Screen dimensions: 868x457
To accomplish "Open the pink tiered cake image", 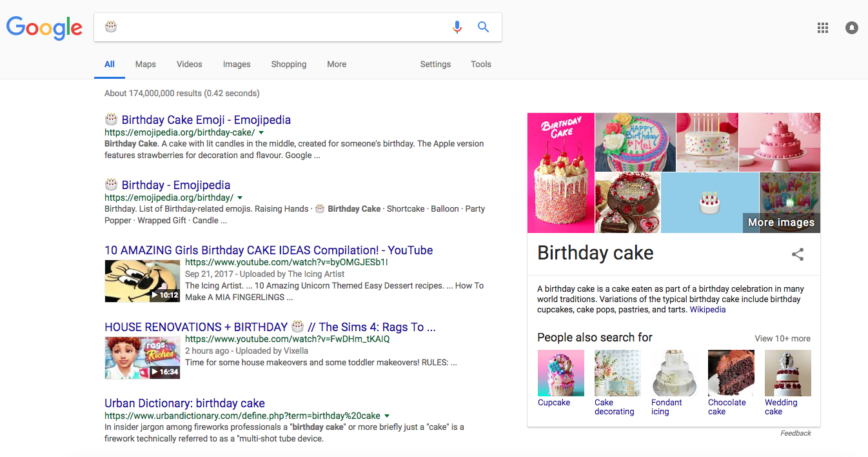I will tap(780, 142).
